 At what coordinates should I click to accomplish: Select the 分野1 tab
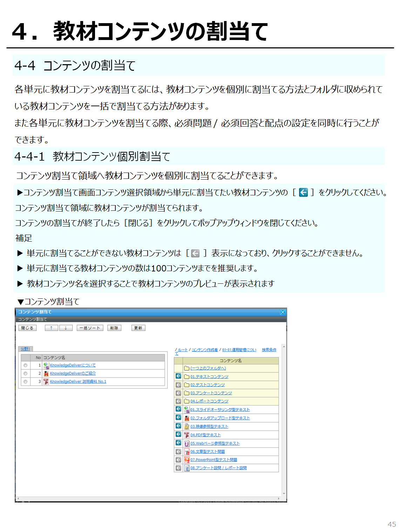pyautogui.click(x=25, y=349)
